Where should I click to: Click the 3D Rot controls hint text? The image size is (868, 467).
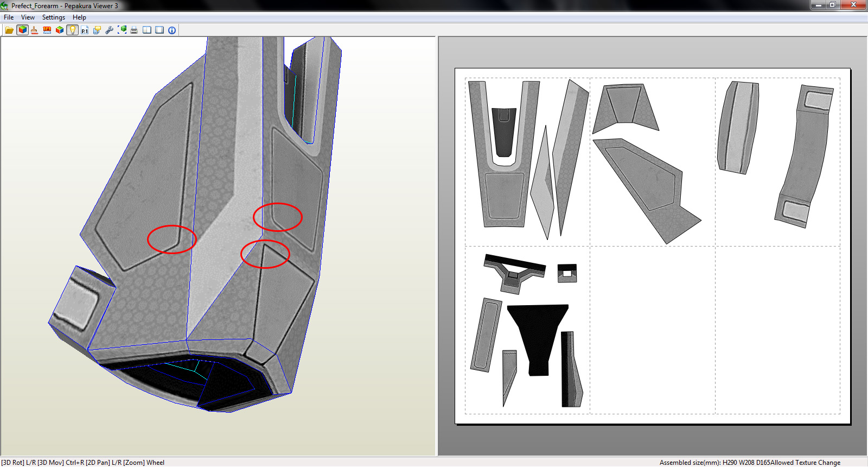click(x=83, y=463)
